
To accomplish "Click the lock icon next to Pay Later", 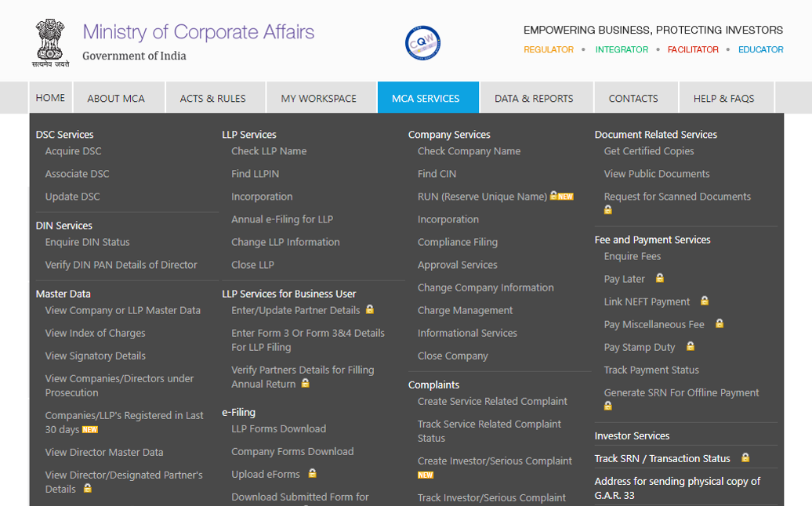I will click(x=659, y=278).
